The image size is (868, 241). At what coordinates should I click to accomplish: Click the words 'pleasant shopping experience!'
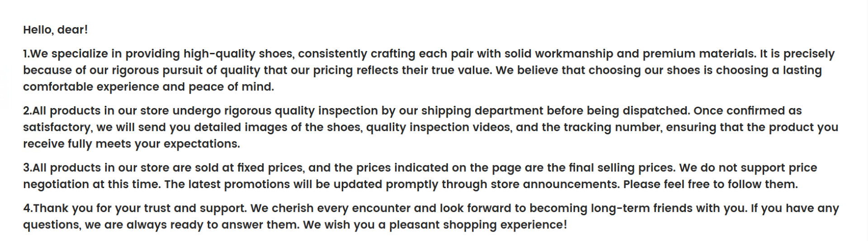[x=477, y=225]
